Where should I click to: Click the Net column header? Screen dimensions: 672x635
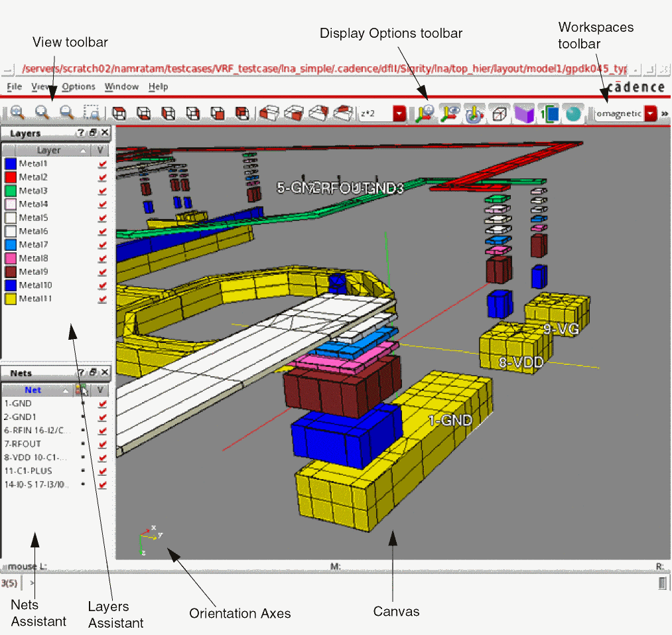33,390
